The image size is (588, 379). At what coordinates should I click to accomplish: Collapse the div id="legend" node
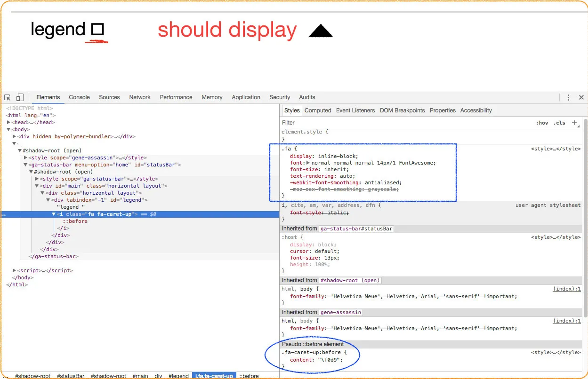point(48,200)
